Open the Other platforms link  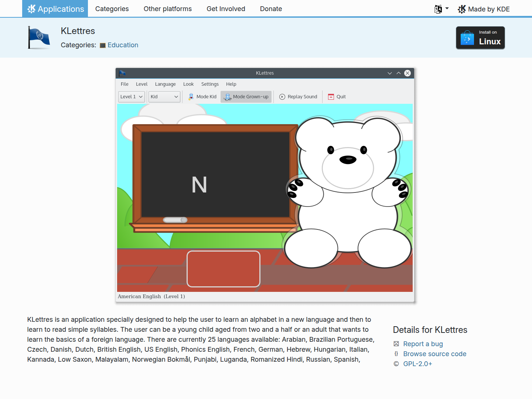point(168,9)
